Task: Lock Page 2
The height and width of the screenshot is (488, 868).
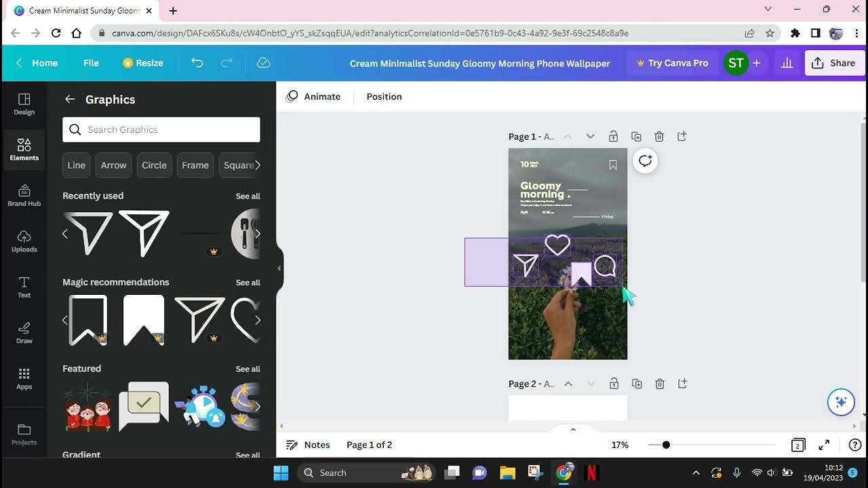Action: click(x=614, y=384)
